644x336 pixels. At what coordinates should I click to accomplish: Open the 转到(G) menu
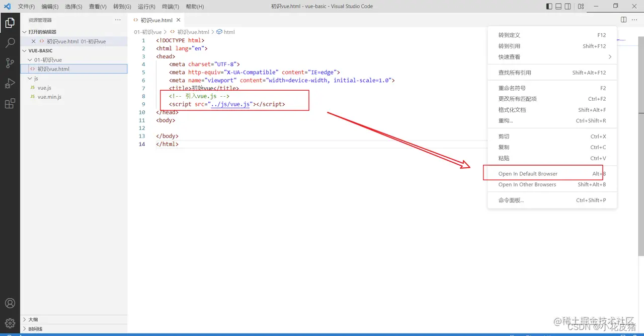coord(122,7)
